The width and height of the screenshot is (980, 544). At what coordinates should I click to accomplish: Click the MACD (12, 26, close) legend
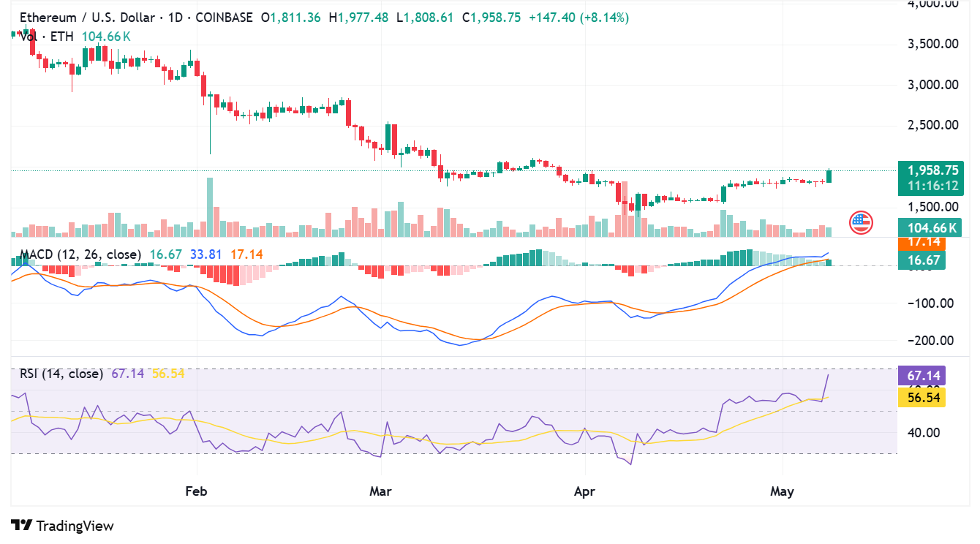click(80, 254)
